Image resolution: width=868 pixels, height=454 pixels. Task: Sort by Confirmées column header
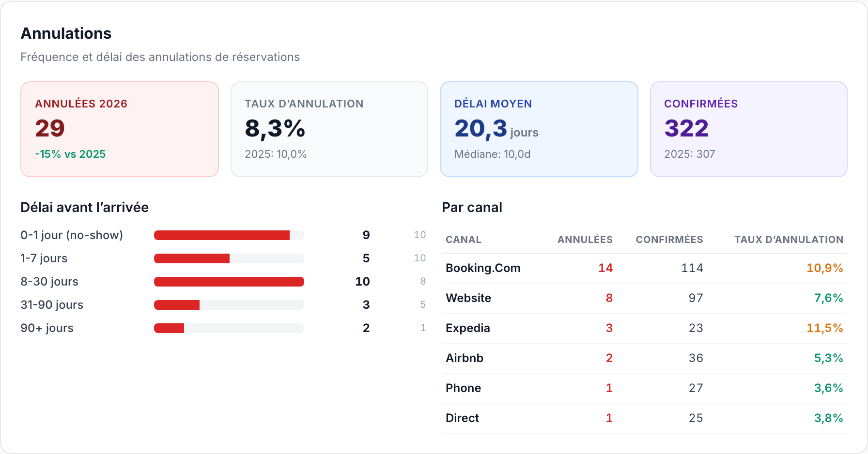pyautogui.click(x=669, y=240)
